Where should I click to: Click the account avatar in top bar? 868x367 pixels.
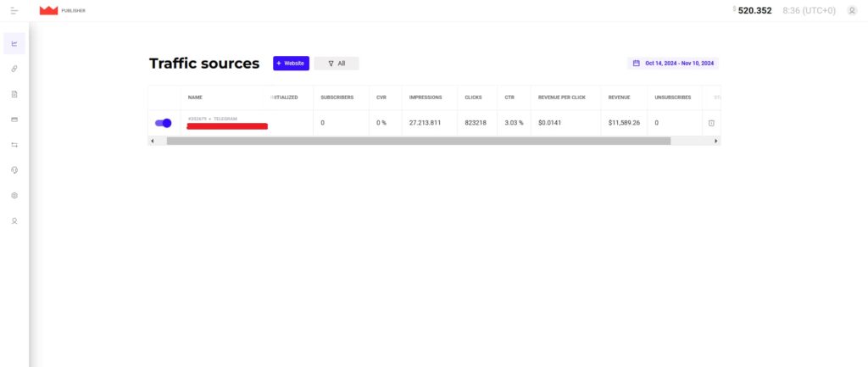click(x=852, y=10)
